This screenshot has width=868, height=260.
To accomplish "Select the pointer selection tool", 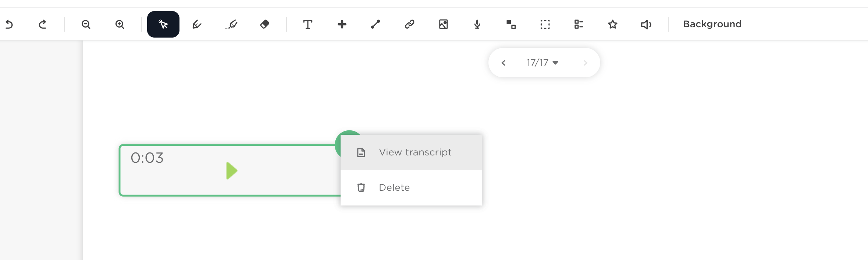I will [163, 24].
